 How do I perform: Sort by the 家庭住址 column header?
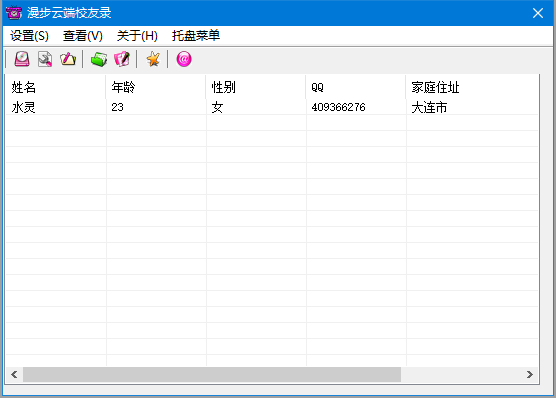(x=472, y=87)
